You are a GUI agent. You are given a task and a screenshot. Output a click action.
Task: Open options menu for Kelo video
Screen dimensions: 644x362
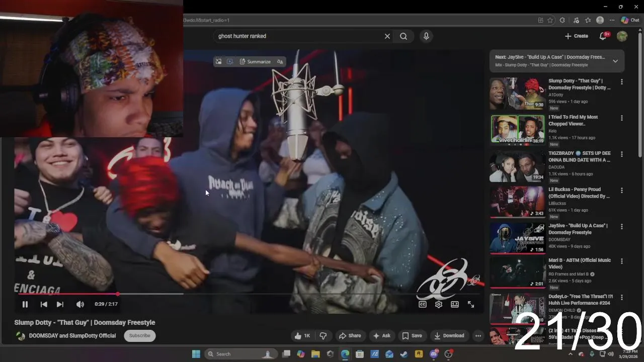pos(622,118)
